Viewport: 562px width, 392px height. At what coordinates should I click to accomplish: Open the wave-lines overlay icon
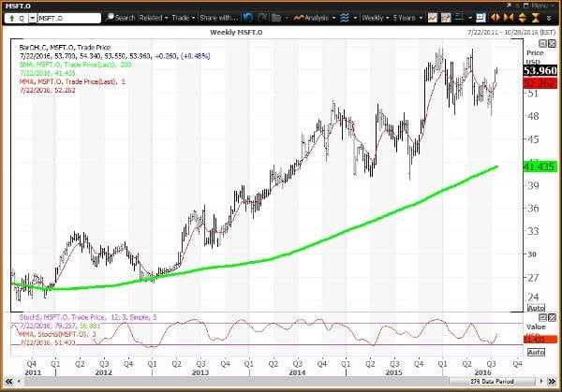(x=344, y=17)
